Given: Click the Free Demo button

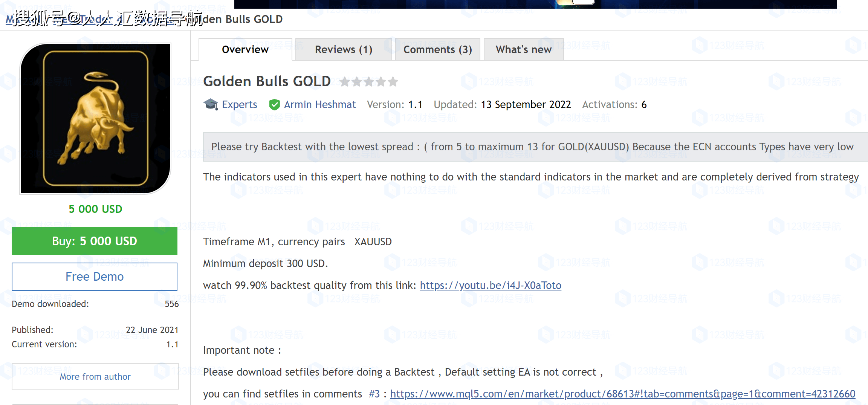Looking at the screenshot, I should tap(95, 277).
